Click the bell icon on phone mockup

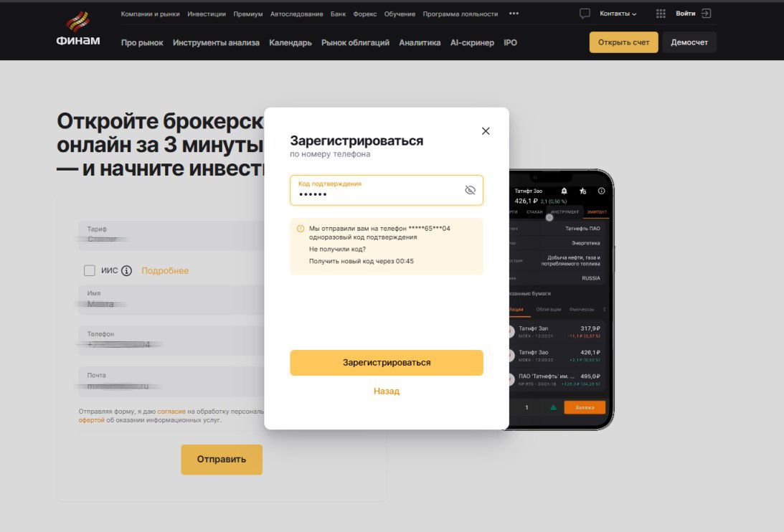click(564, 191)
